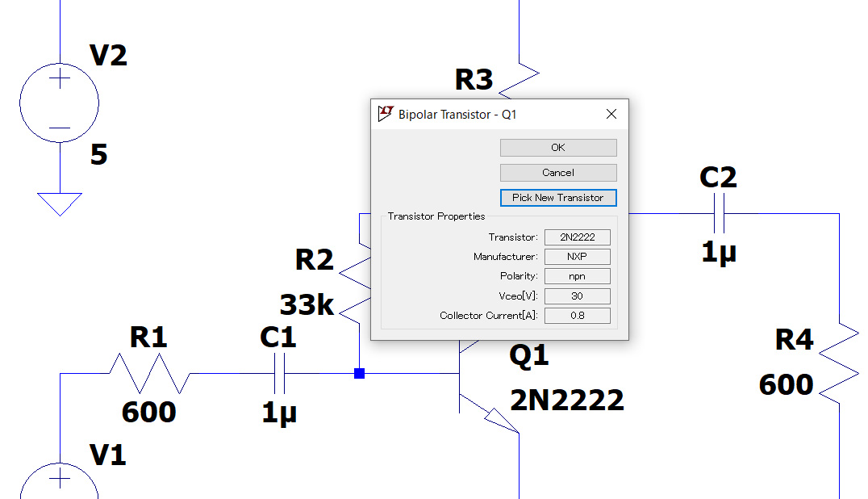
Task: Click the 600 value under R1
Action: pyautogui.click(x=149, y=412)
